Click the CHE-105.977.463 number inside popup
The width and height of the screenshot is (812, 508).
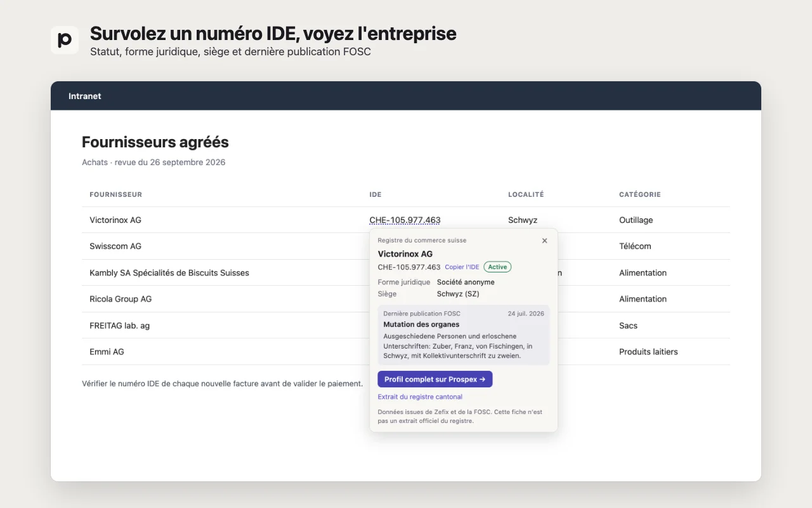click(x=409, y=267)
